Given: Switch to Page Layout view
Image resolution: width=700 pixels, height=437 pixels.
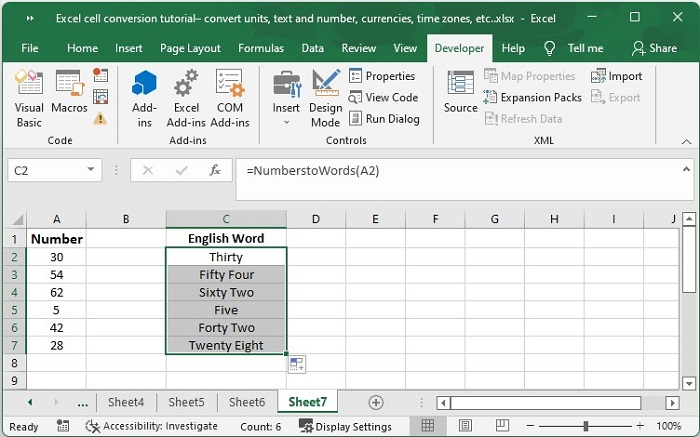Looking at the screenshot, I should pyautogui.click(x=467, y=426).
